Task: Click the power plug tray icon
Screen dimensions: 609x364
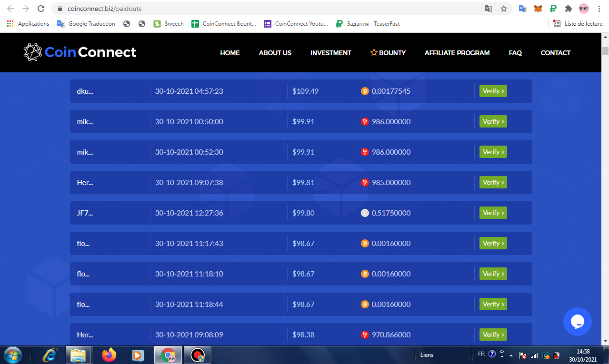Action: click(557, 355)
